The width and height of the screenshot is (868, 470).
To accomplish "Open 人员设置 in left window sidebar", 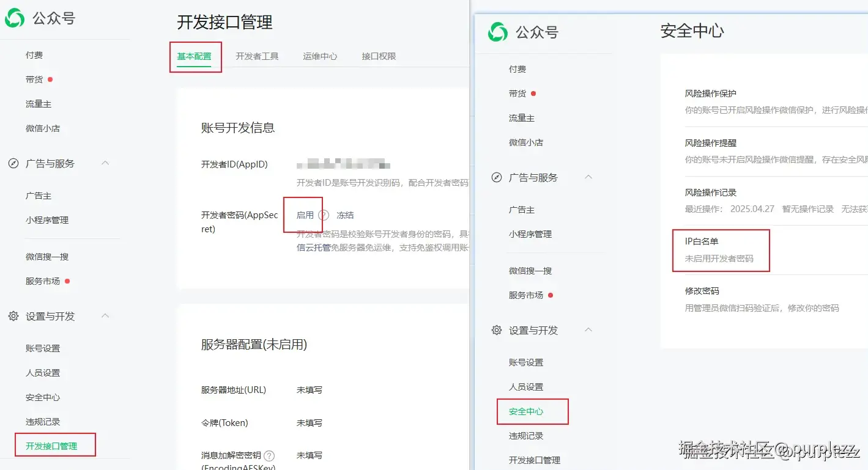I will 43,373.
